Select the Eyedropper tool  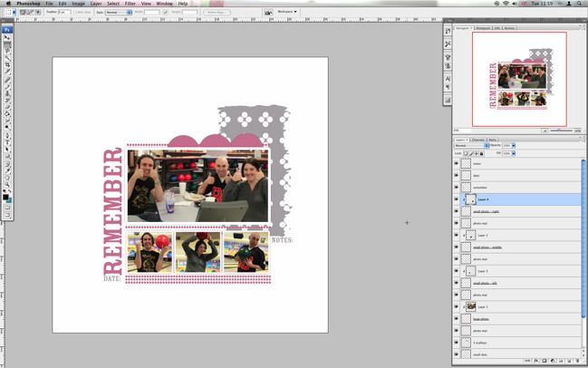7,170
